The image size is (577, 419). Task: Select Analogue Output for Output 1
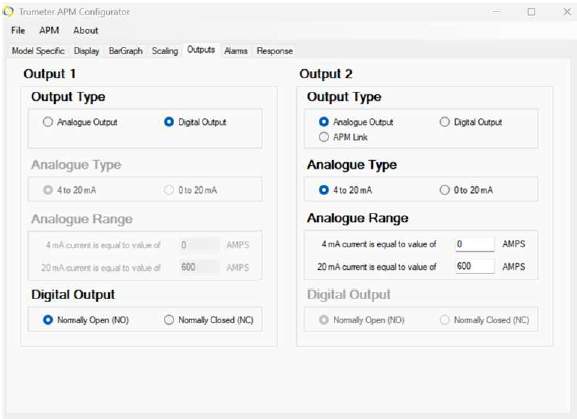tap(80, 122)
